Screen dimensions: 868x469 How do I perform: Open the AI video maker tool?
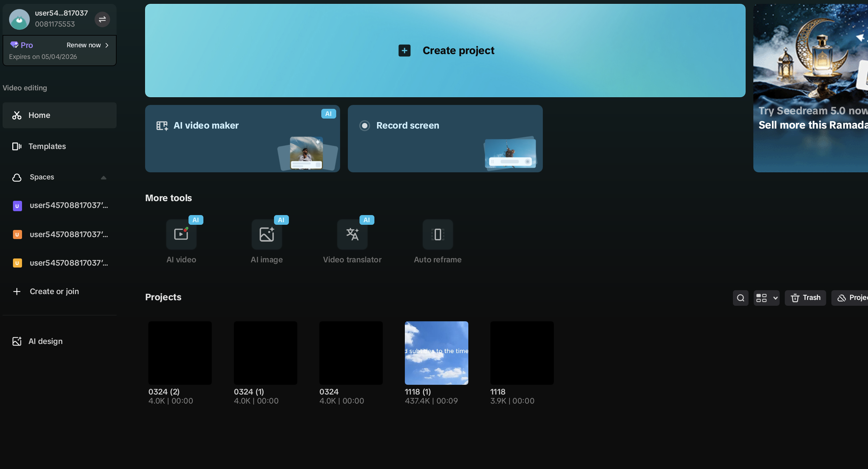tap(206, 125)
